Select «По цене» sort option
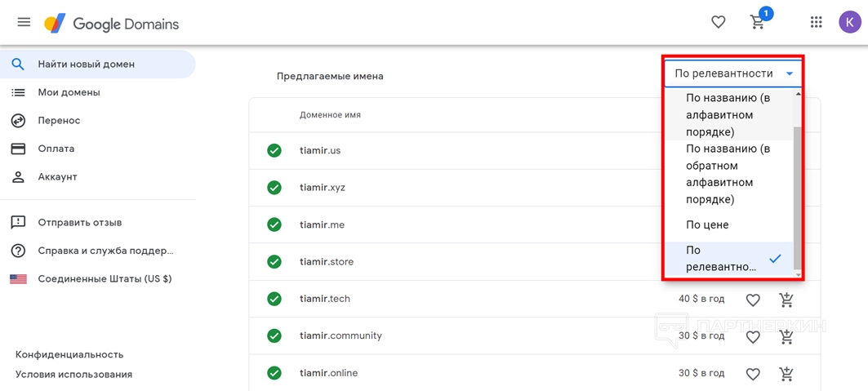The width and height of the screenshot is (868, 391). click(707, 224)
